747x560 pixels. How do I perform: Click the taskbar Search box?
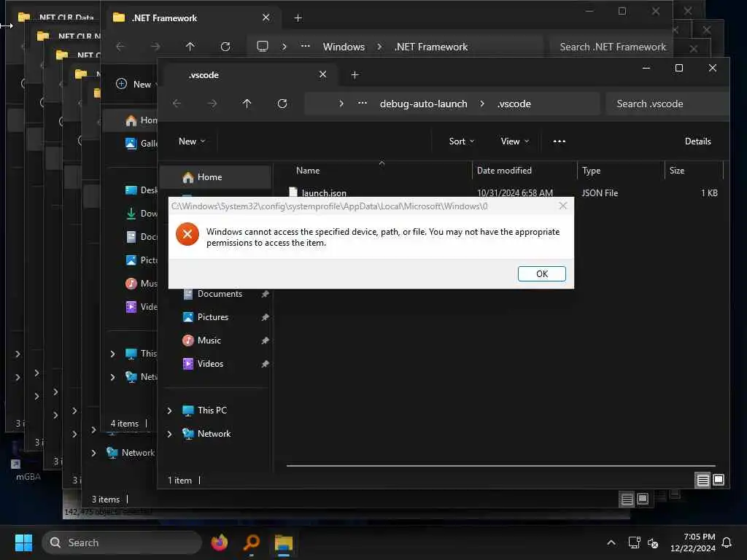122,542
